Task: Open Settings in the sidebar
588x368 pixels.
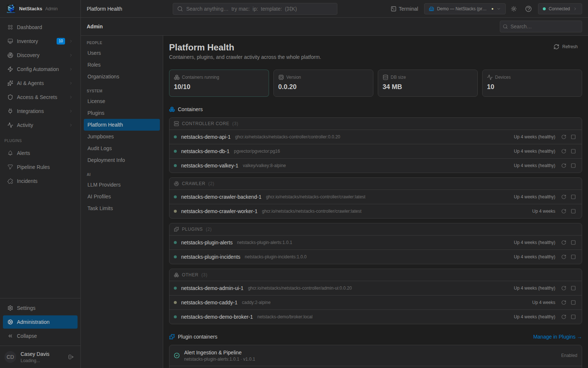Action: (40, 308)
